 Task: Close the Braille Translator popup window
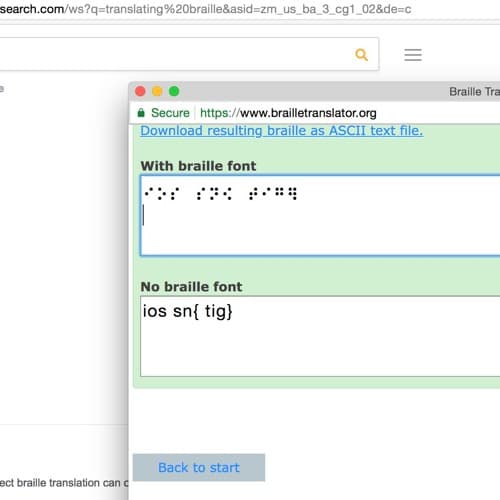click(140, 91)
